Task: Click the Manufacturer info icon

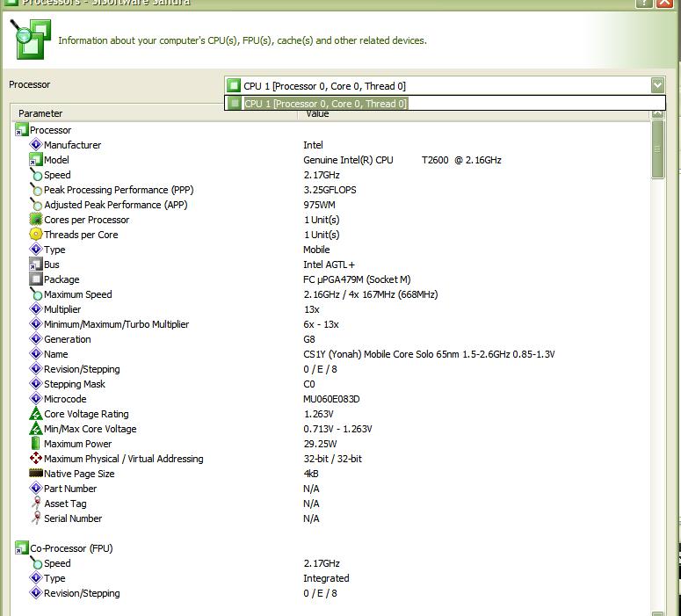Action: pyautogui.click(x=36, y=144)
